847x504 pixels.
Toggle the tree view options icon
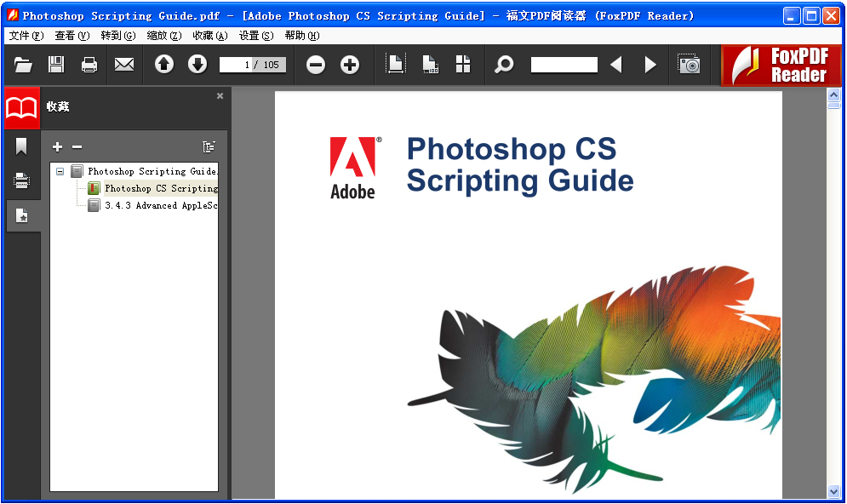tap(209, 146)
